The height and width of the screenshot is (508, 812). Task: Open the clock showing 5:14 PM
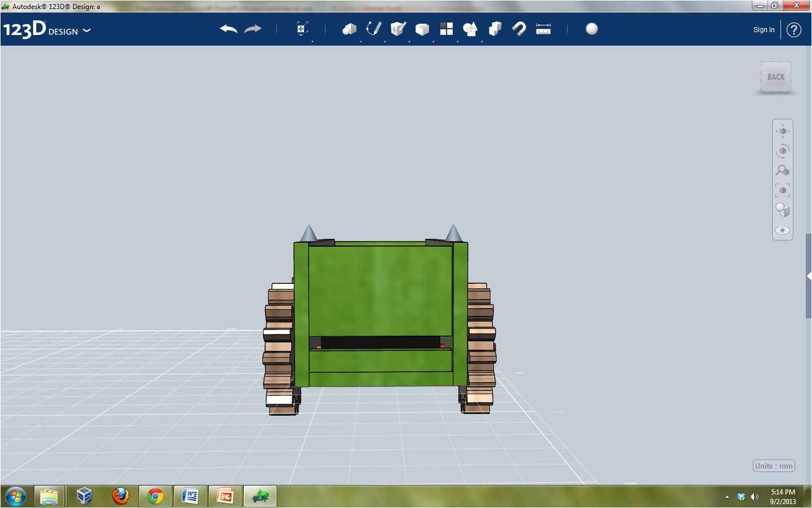(783, 497)
